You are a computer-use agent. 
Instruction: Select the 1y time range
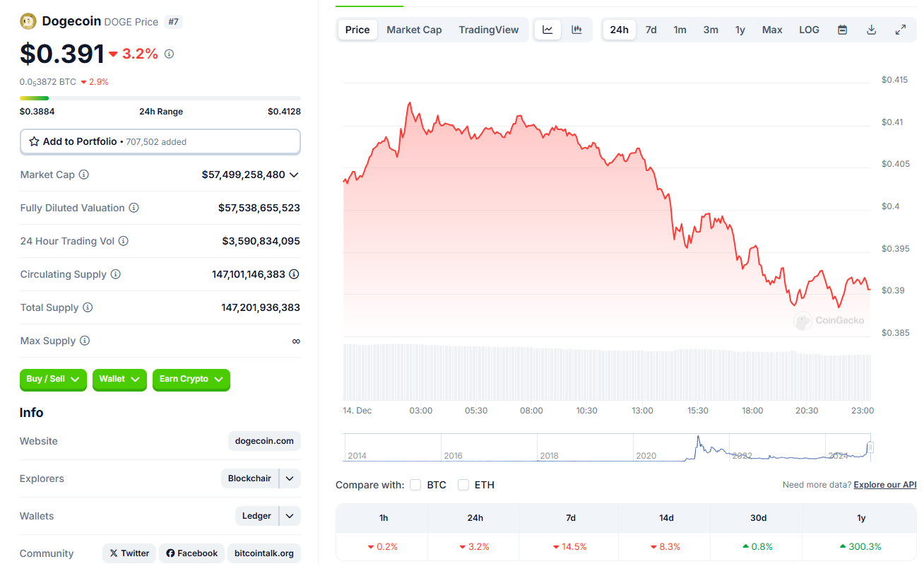coord(740,30)
